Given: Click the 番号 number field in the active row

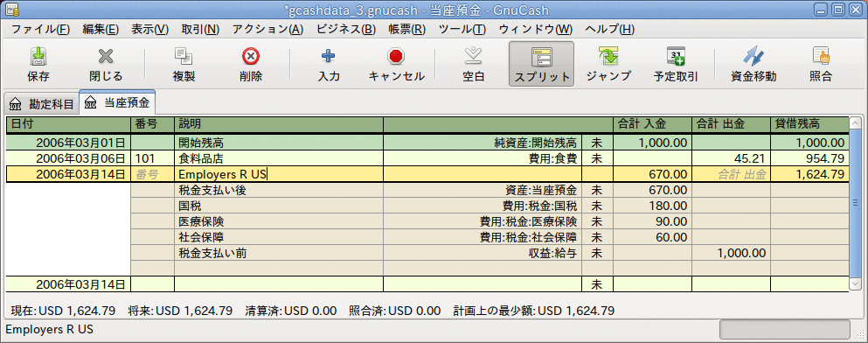Looking at the screenshot, I should (x=152, y=174).
